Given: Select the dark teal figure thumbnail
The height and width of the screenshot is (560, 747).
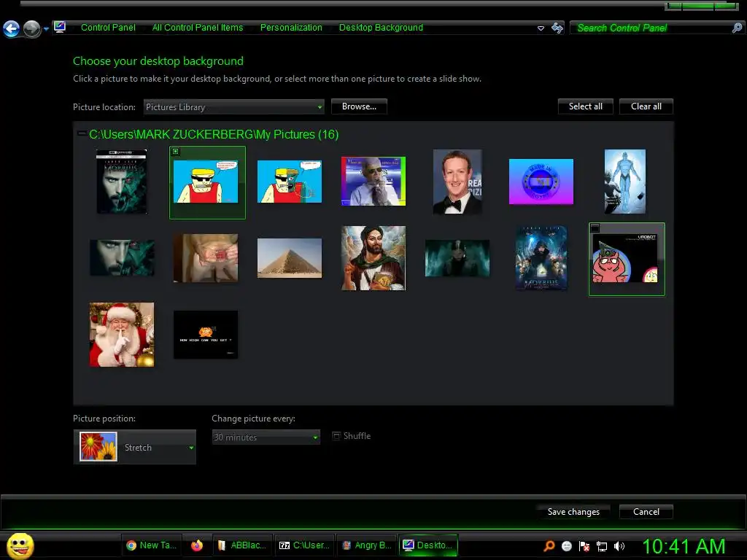Looking at the screenshot, I should tap(457, 258).
